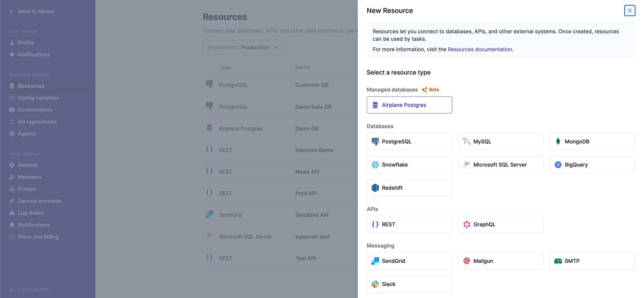
Task: Create a PostgreSQL resource
Action: click(x=409, y=141)
